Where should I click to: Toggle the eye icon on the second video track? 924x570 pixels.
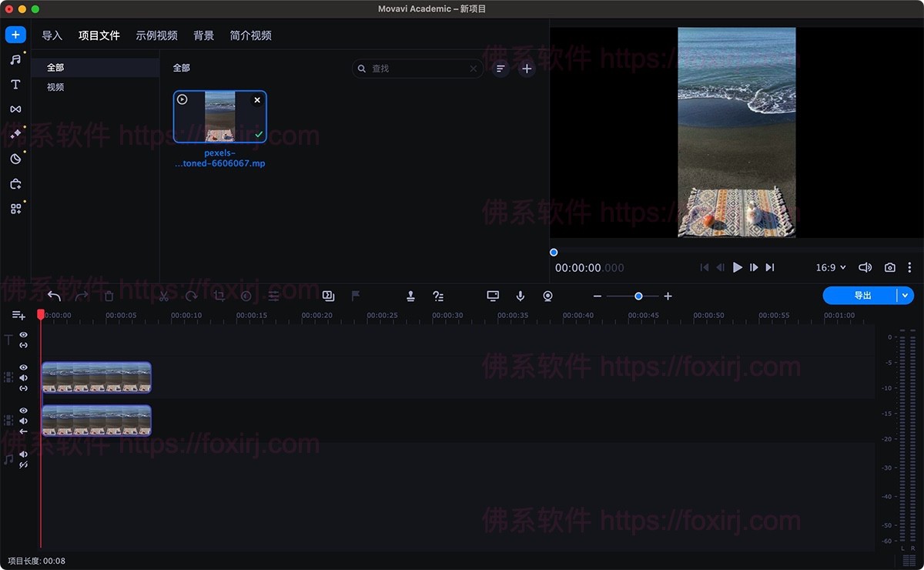click(22, 410)
